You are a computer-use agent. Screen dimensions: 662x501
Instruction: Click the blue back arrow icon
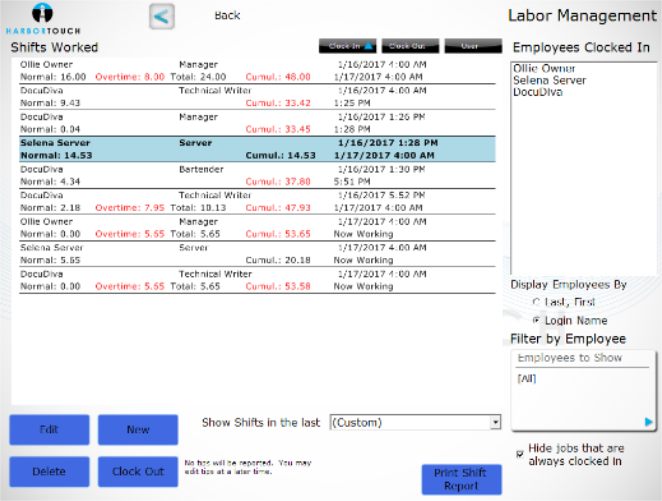pos(162,16)
